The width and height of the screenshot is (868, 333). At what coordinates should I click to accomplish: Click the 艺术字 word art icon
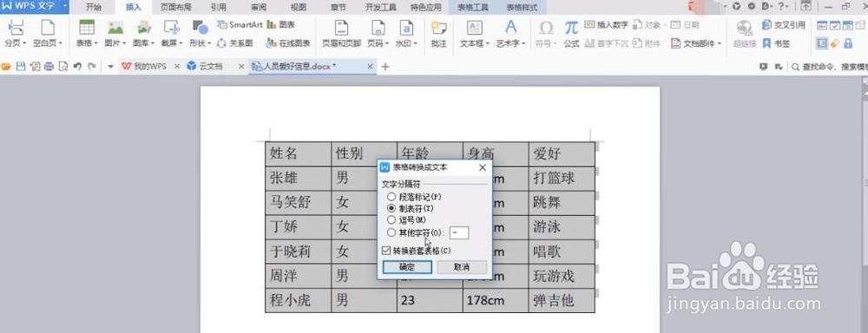tap(510, 28)
